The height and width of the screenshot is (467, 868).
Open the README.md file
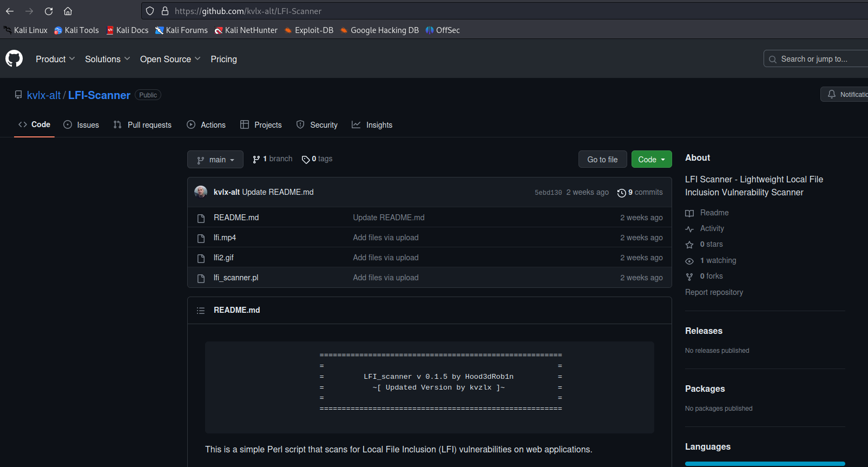point(236,218)
